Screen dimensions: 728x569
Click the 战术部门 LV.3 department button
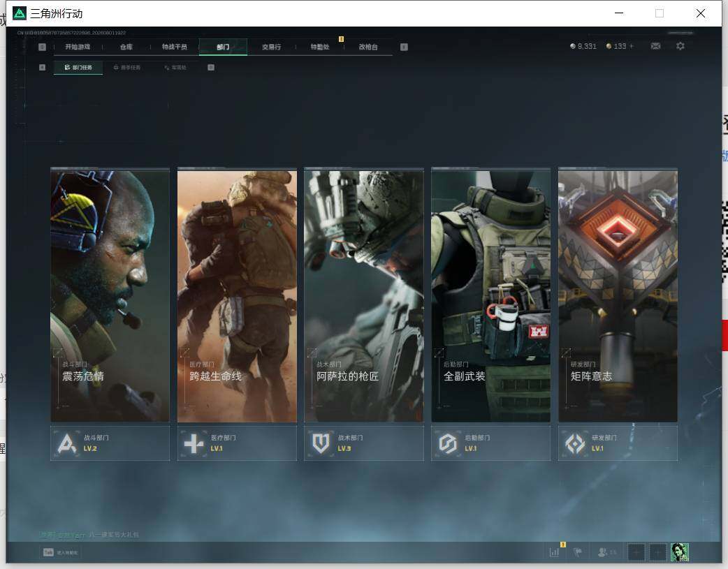[x=364, y=443]
